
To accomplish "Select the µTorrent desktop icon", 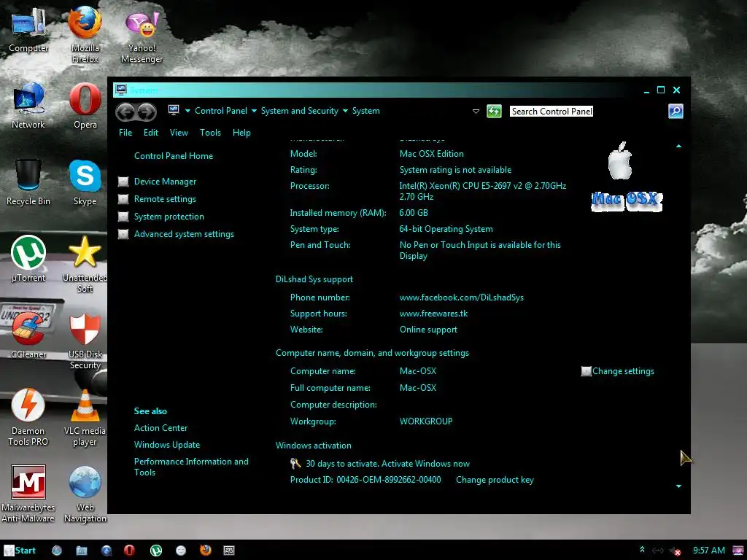I will point(28,259).
